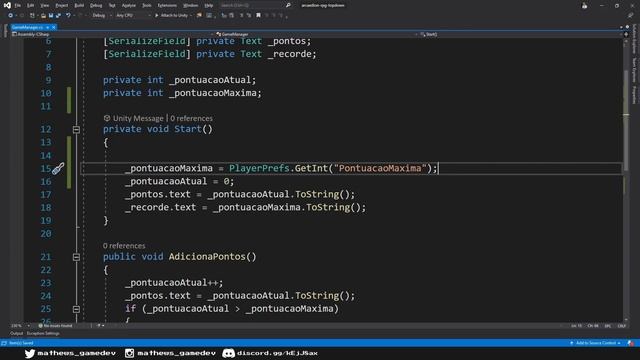Close the GameManager.cs tab
Image resolution: width=640 pixels, height=360 pixels.
[53, 27]
